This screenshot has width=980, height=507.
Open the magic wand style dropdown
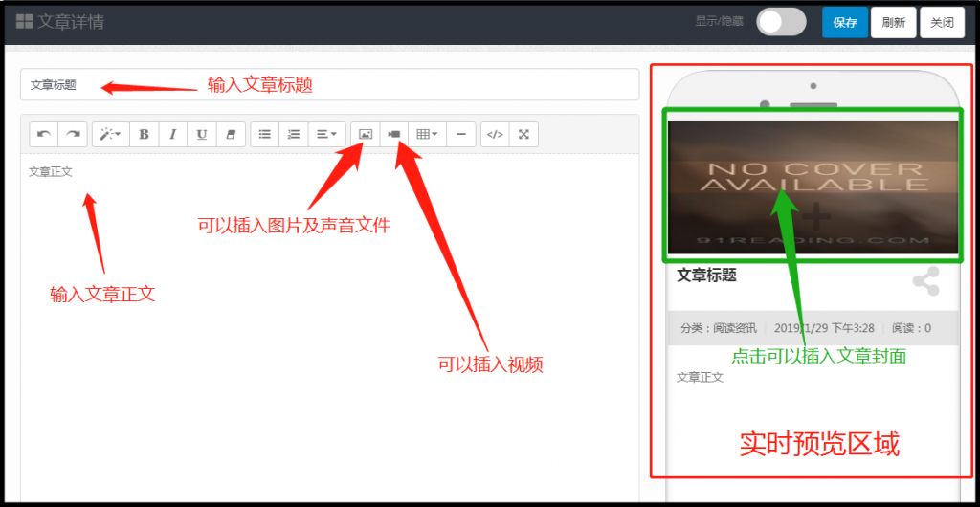(x=110, y=135)
